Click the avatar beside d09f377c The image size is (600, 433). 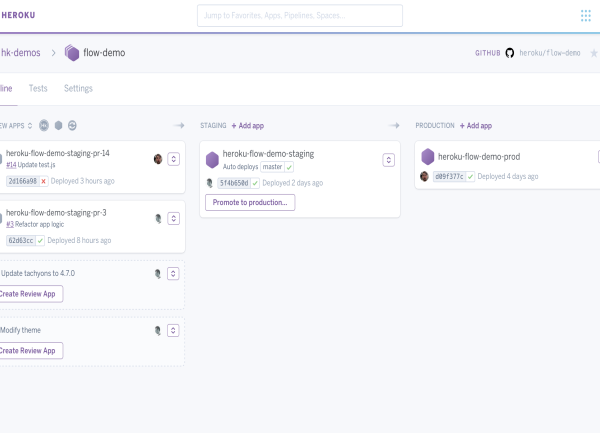coord(424,176)
